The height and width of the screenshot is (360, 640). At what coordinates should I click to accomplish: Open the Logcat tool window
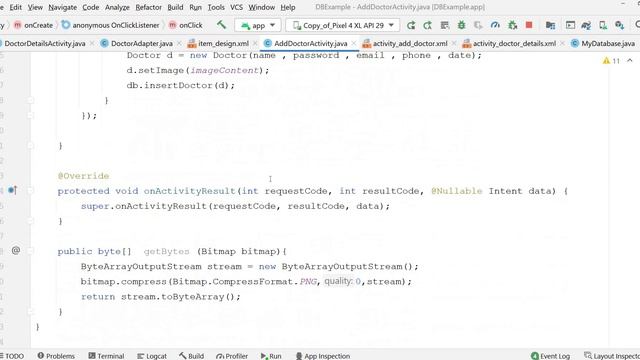tap(152, 356)
